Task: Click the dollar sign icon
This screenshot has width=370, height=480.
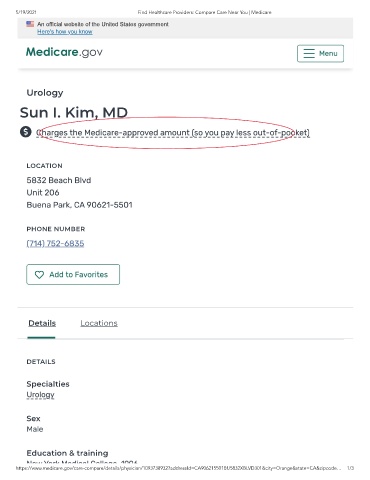Action: 26,132
